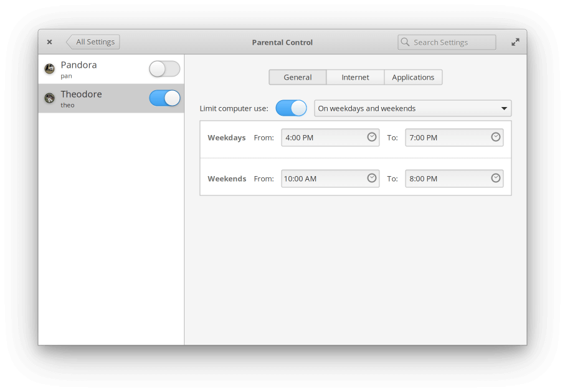Disable parental control for Theodore
This screenshot has width=565, height=392.
click(x=164, y=98)
